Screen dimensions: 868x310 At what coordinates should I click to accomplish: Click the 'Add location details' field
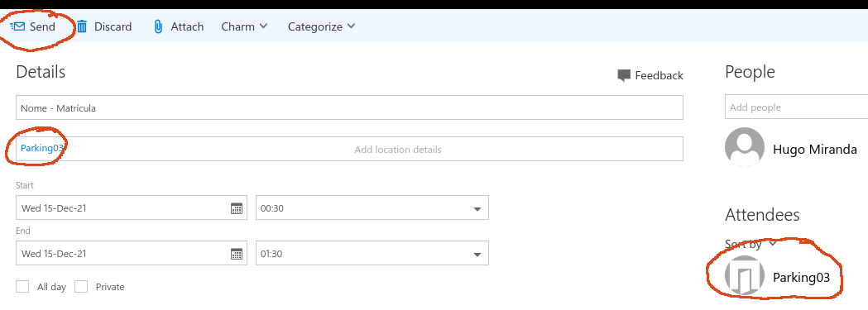pyautogui.click(x=398, y=149)
